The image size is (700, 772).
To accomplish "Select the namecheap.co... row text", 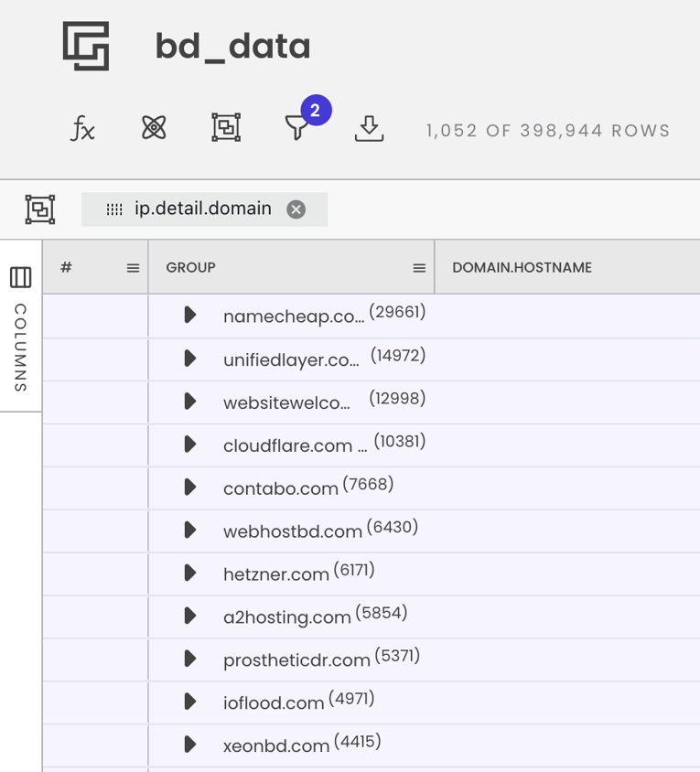I will click(294, 316).
